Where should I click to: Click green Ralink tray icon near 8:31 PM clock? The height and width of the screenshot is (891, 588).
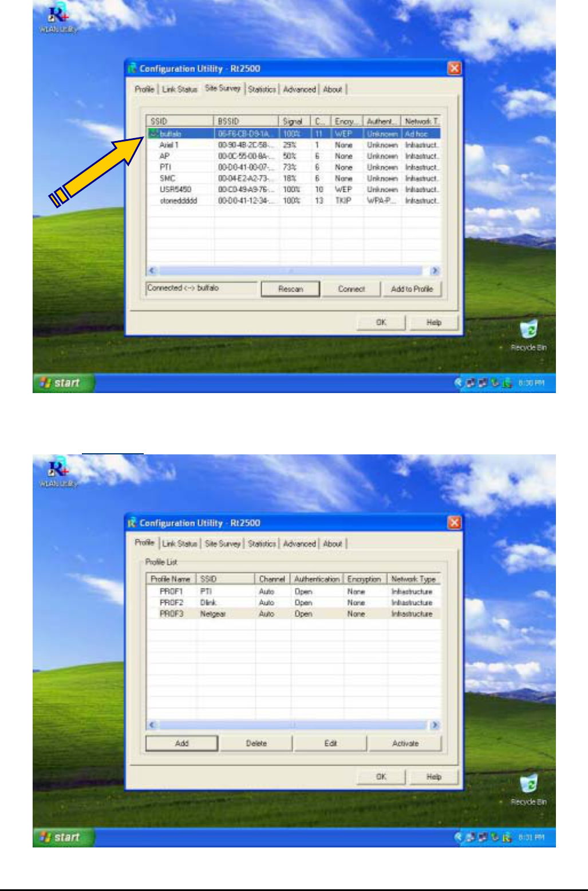pyautogui.click(x=507, y=838)
